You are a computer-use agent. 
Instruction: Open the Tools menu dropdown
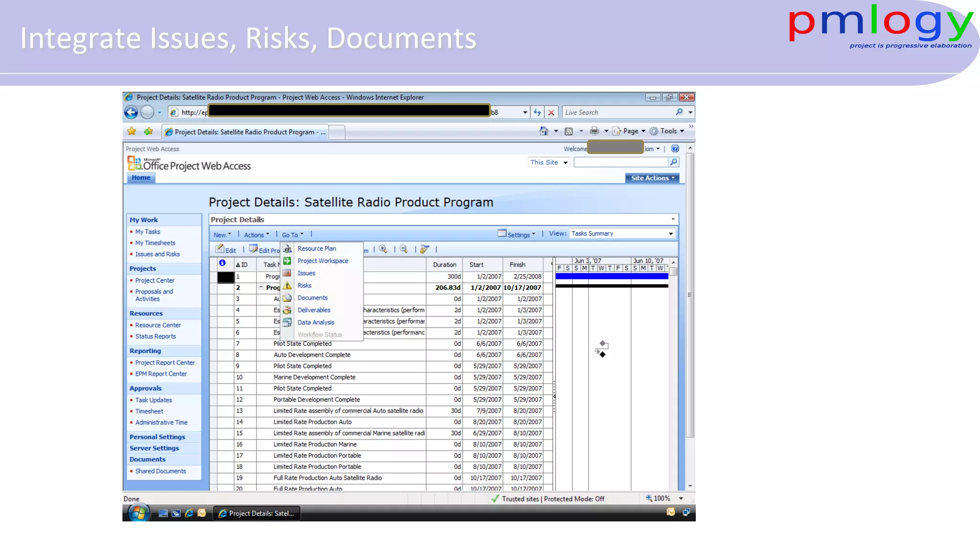pyautogui.click(x=667, y=131)
